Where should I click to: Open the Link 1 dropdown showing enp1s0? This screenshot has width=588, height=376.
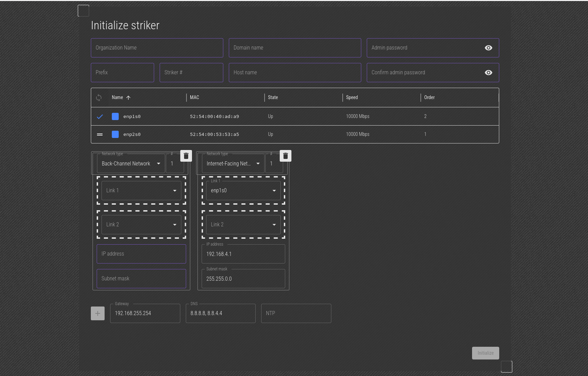click(x=243, y=191)
